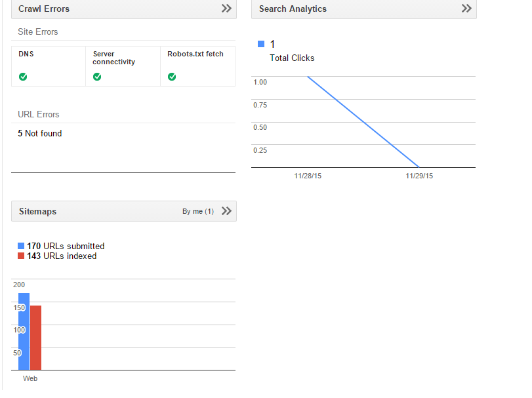This screenshot has height=398, width=532.
Task: Click the green check under DNS
Action: pyautogui.click(x=23, y=77)
